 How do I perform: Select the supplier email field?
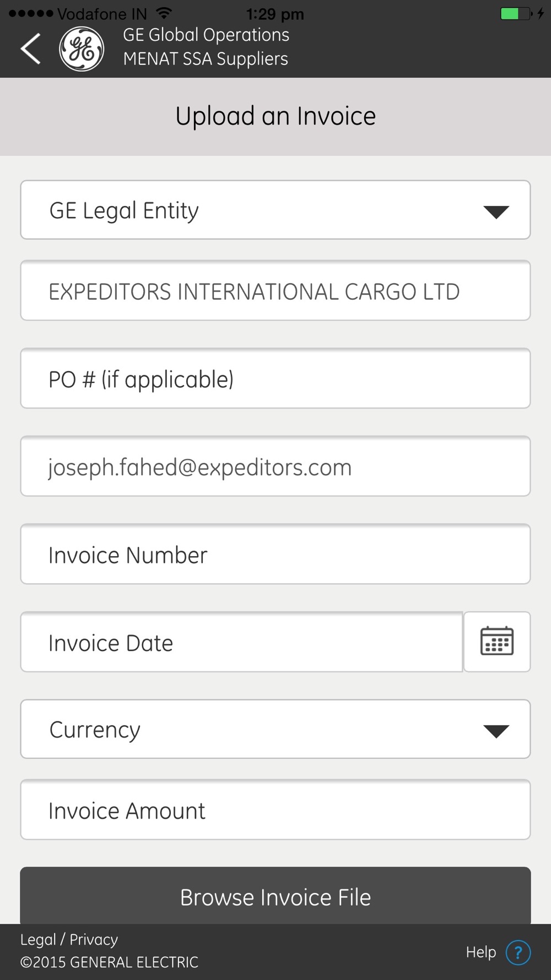pyautogui.click(x=275, y=466)
